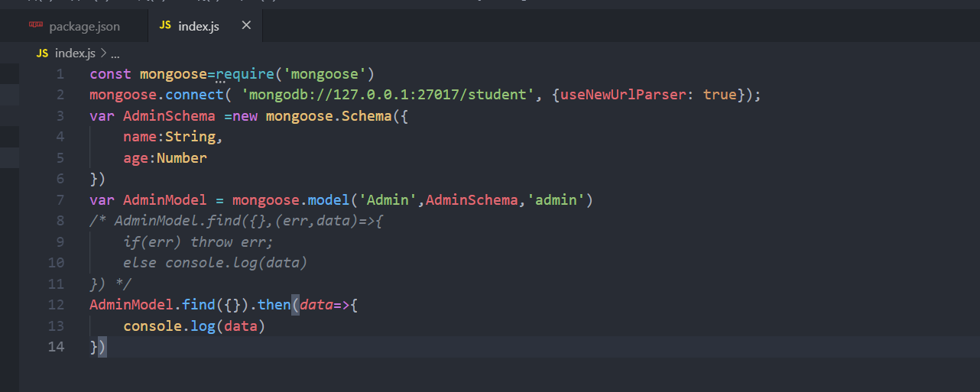Click 'age:Number' on line 5
This screenshot has height=392, width=980.
(x=165, y=158)
